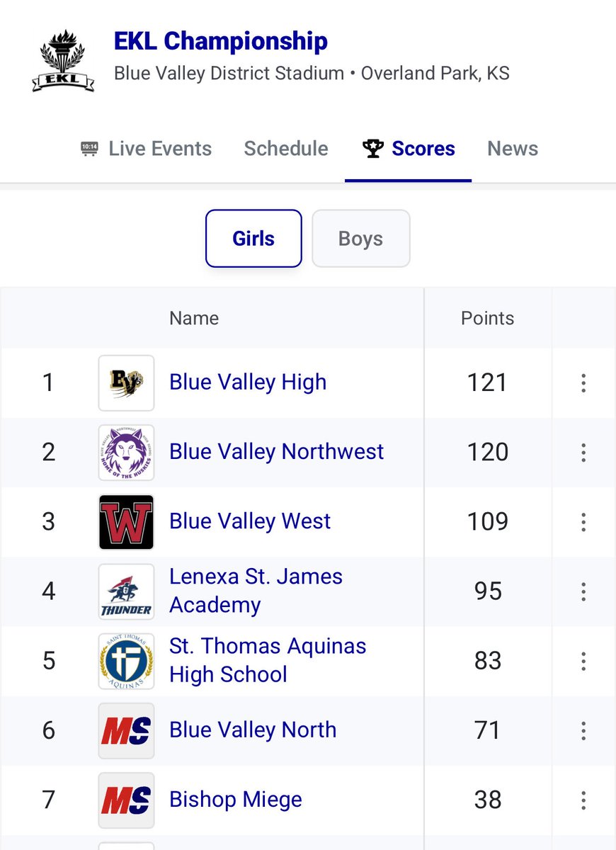Click Blue Valley Northwest huskies logo

click(x=126, y=452)
